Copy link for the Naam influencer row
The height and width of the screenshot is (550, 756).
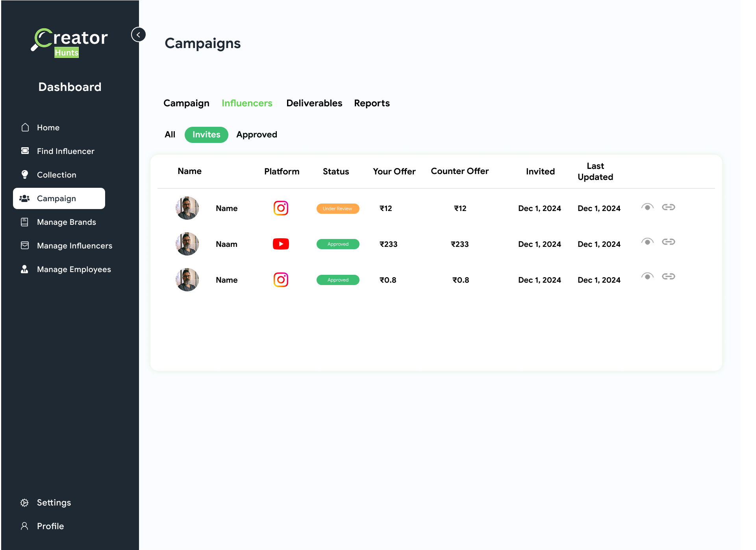668,242
